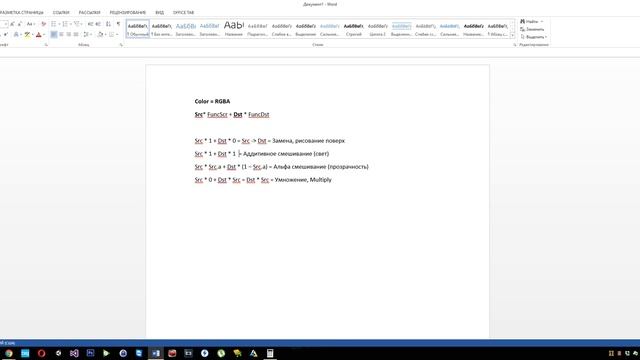Apply the Без интервала style
The width and height of the screenshot is (640, 360).
162,29
